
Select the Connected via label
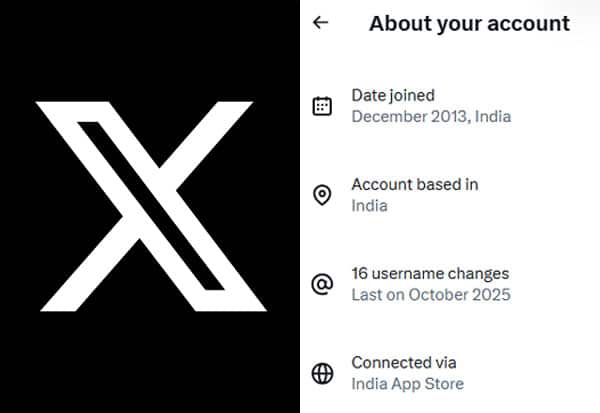coord(403,362)
